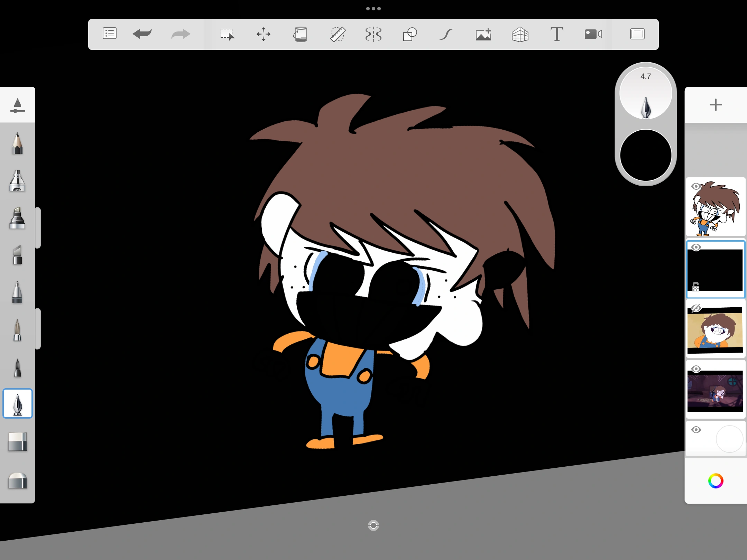The height and width of the screenshot is (560, 747).
Task: Start time-lapse recording camera
Action: [x=593, y=34]
